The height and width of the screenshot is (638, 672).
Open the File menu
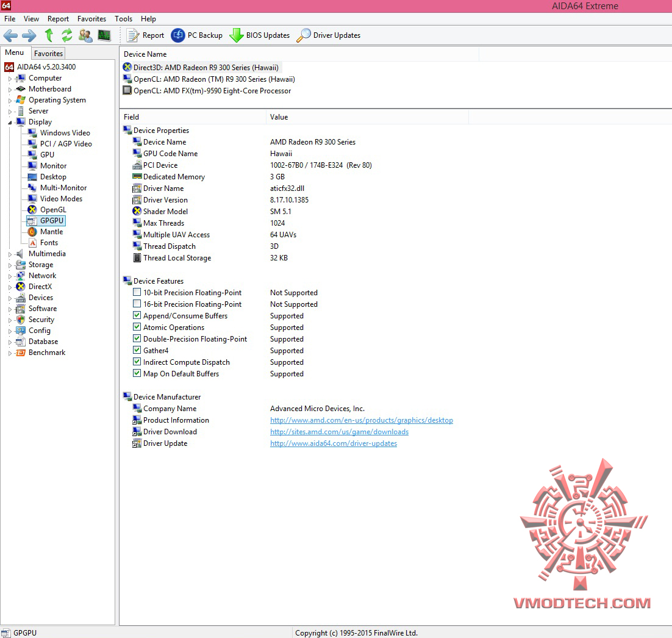[x=10, y=19]
